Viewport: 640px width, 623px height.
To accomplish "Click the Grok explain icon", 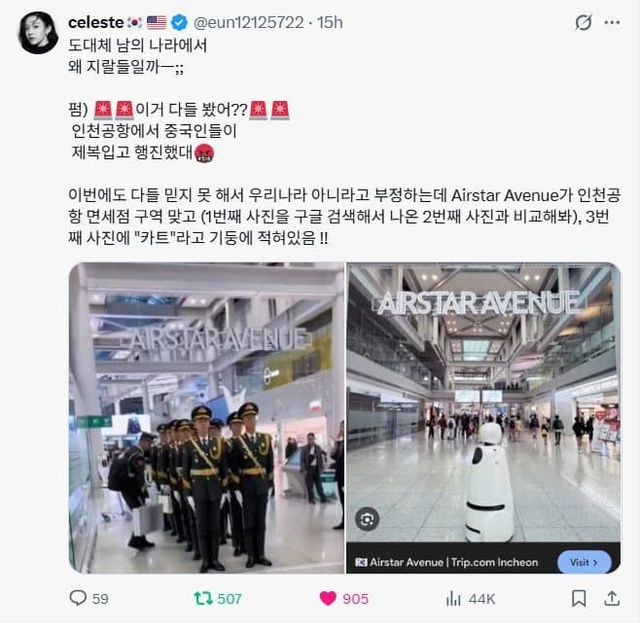I will tap(583, 22).
